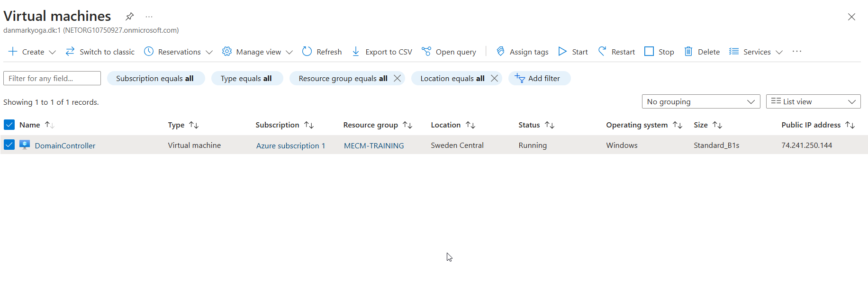868x282 pixels.
Task: Open query for virtual machines
Action: [449, 51]
